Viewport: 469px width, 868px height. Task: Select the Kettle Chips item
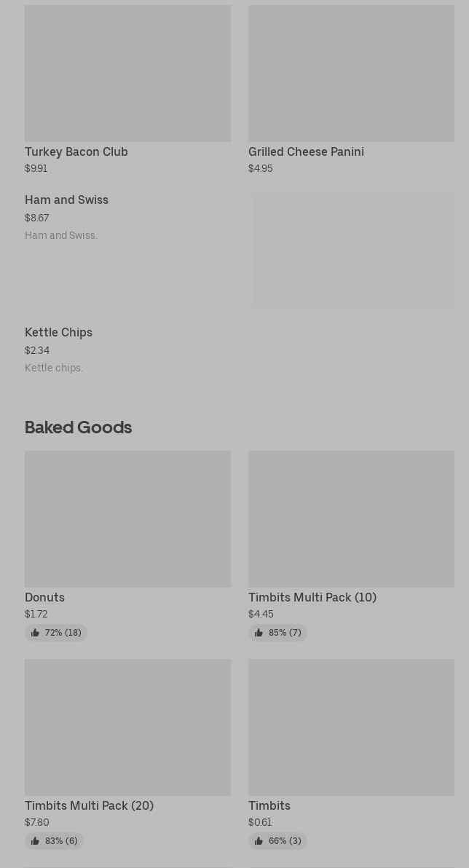tap(58, 332)
